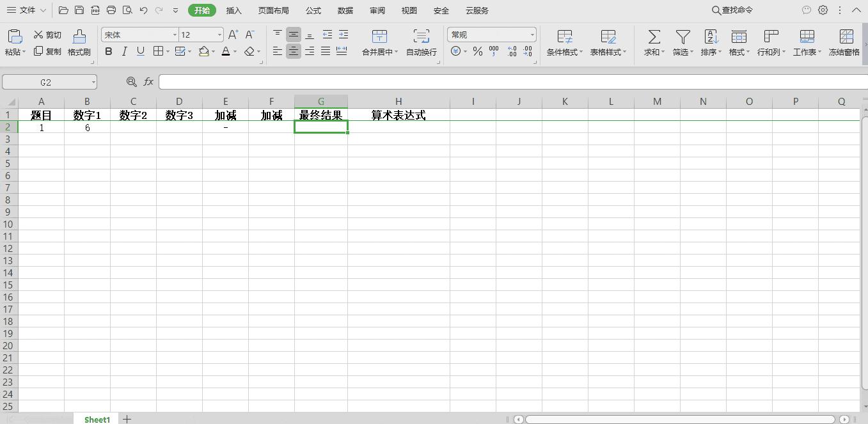Image resolution: width=868 pixels, height=424 pixels.
Task: Open the 求和 (AutoSum) function
Action: (652, 42)
